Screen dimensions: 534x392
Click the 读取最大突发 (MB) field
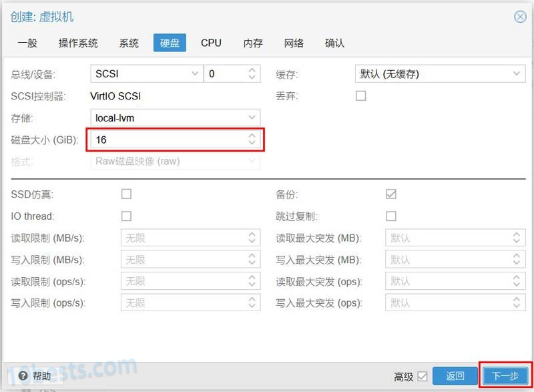click(x=455, y=238)
